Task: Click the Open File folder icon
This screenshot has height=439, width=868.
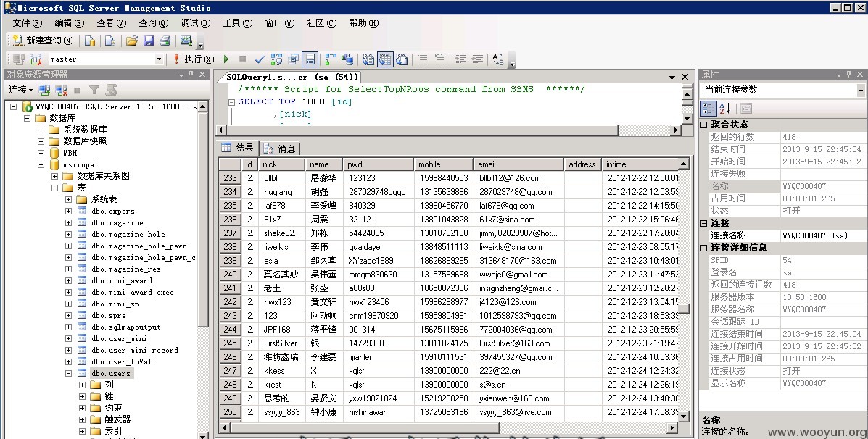Action: pos(132,41)
